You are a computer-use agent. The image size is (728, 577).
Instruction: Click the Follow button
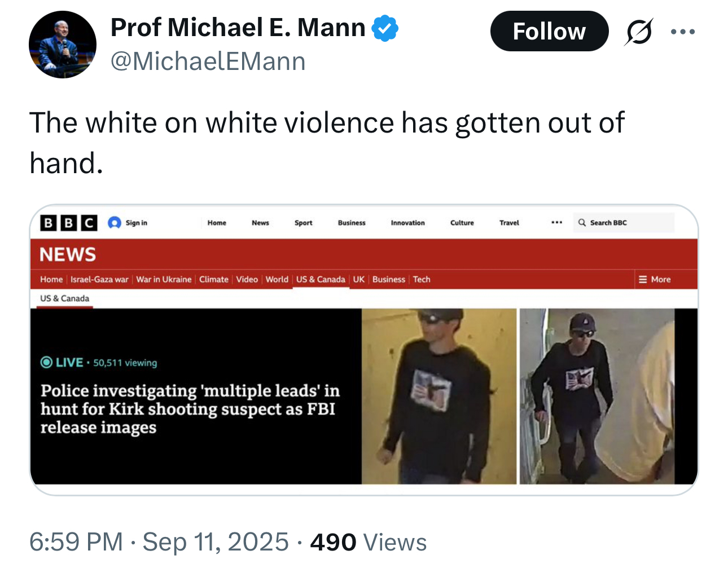(x=549, y=31)
